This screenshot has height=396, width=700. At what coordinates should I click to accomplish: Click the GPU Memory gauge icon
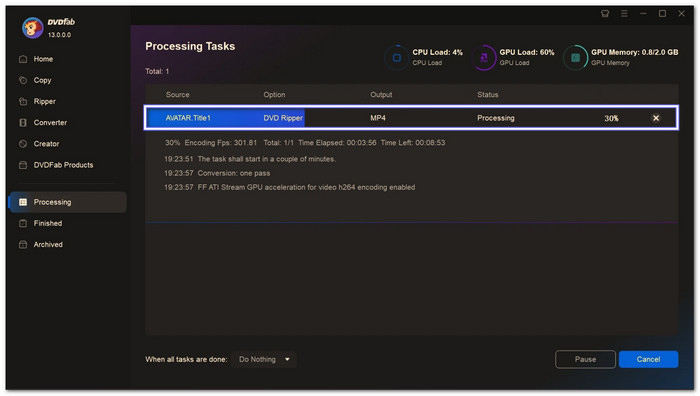(x=575, y=58)
